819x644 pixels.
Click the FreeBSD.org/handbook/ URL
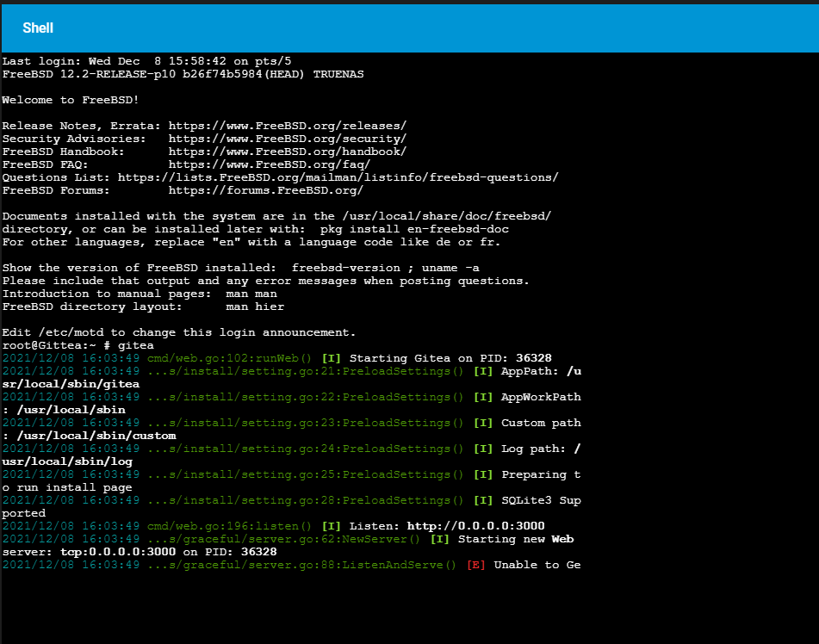pyautogui.click(x=288, y=152)
